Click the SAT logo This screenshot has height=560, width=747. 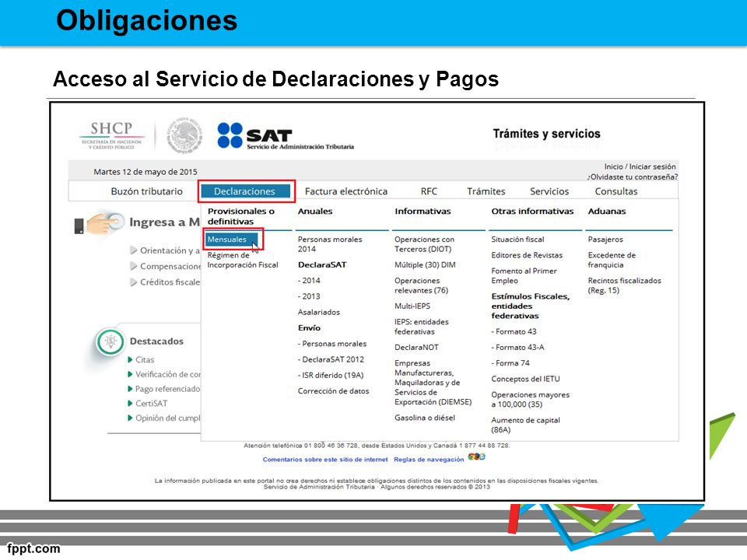coord(286,135)
